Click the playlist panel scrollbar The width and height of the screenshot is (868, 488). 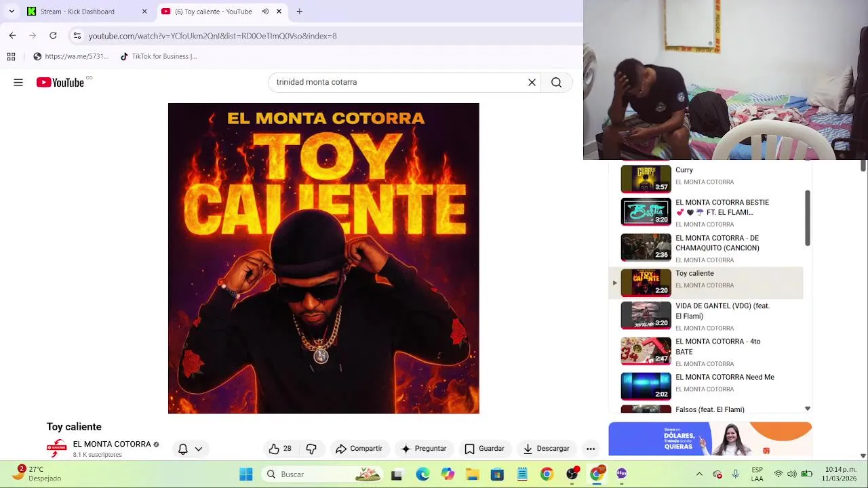(808, 218)
